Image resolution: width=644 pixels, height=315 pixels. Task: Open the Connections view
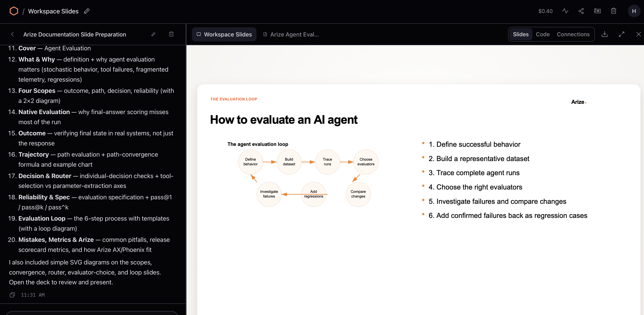(x=573, y=34)
